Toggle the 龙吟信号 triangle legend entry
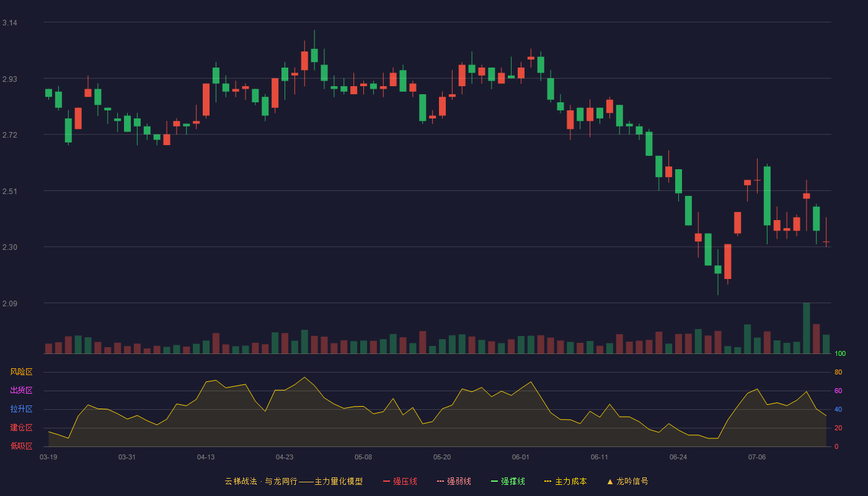 [627, 481]
